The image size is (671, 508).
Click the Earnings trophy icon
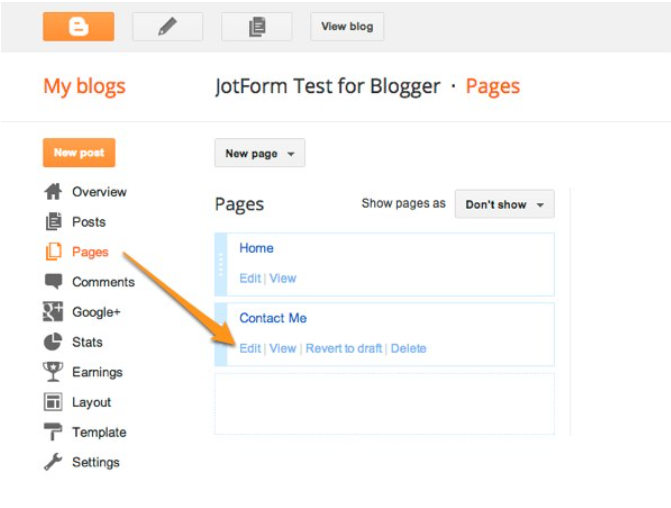(x=53, y=371)
